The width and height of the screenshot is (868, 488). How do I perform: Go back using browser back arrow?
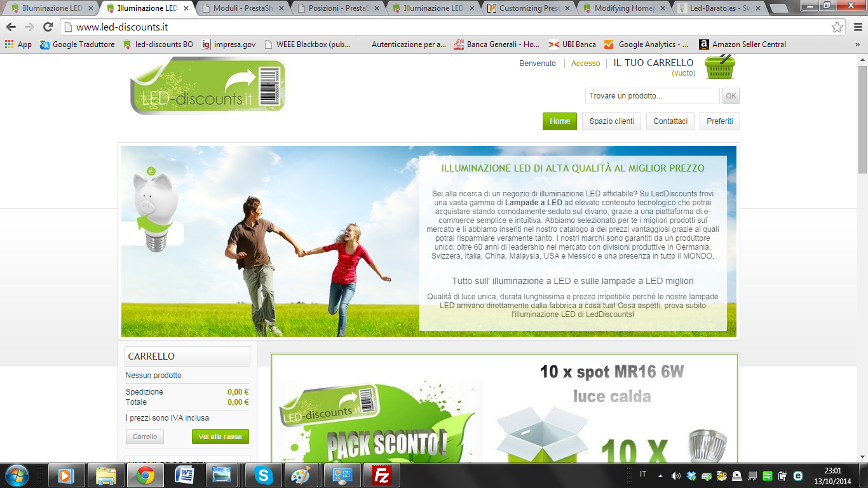click(x=11, y=27)
